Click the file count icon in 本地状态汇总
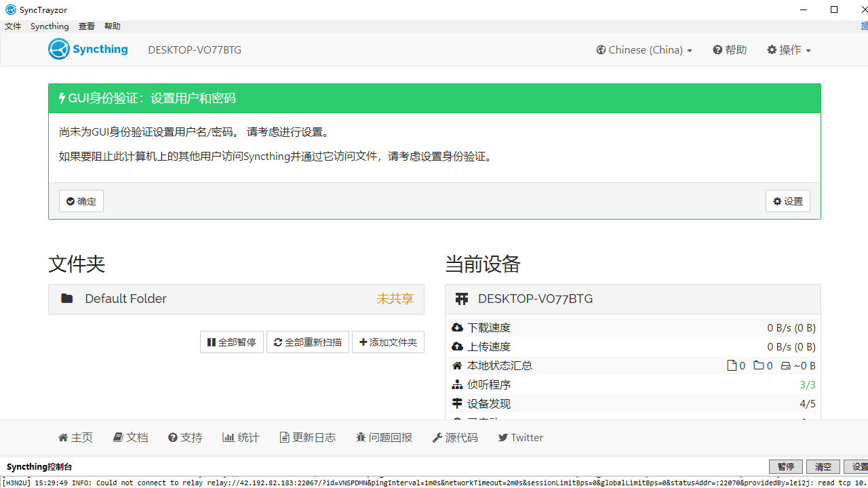This screenshot has height=488, width=868. point(732,366)
